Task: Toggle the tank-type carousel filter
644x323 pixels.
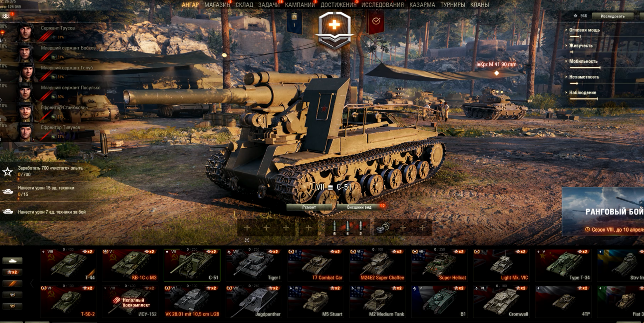Action: (x=12, y=261)
